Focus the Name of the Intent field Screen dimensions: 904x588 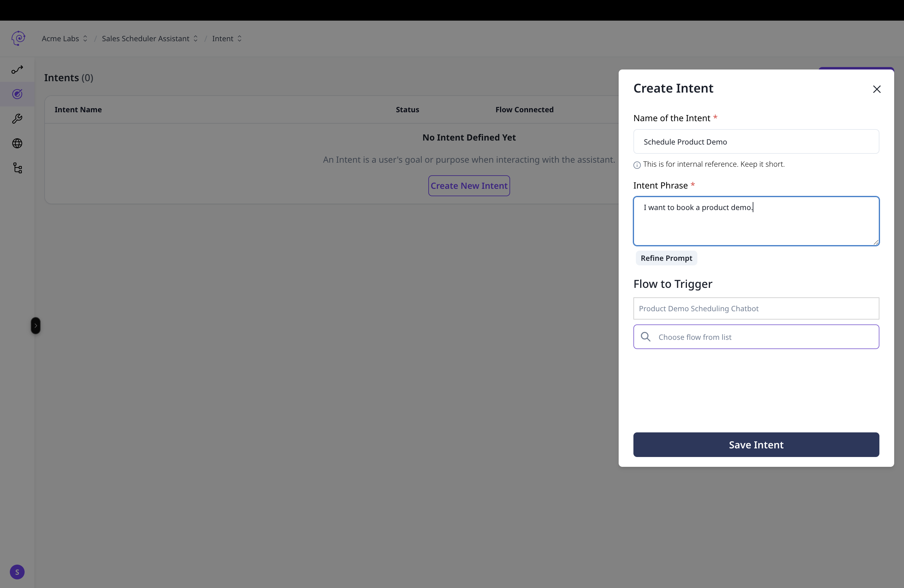coord(756,142)
